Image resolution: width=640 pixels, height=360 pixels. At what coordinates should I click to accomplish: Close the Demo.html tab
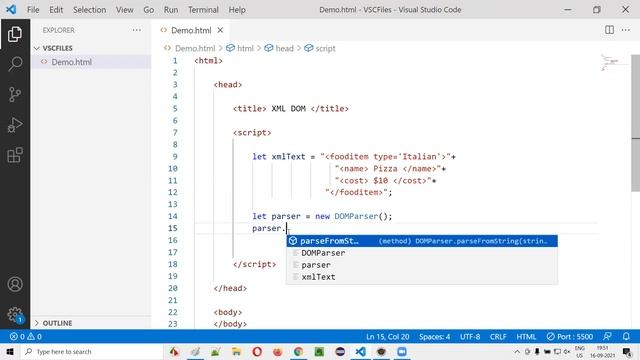click(220, 30)
